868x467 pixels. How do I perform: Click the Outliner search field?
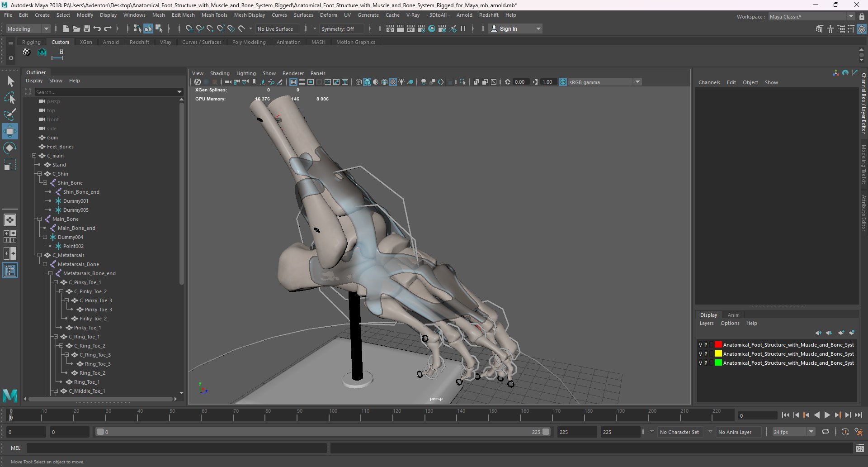click(108, 92)
